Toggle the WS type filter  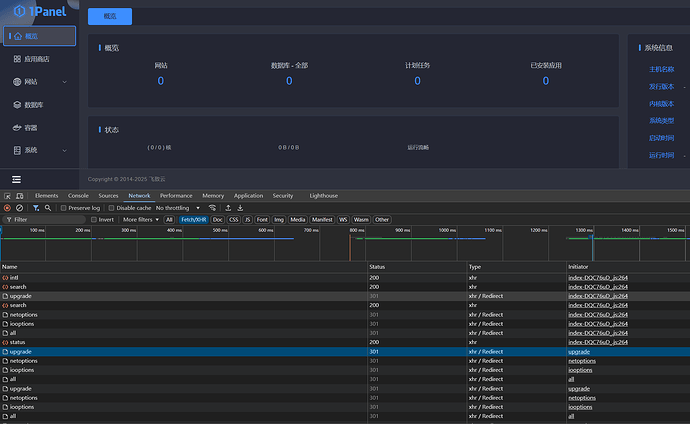(343, 219)
